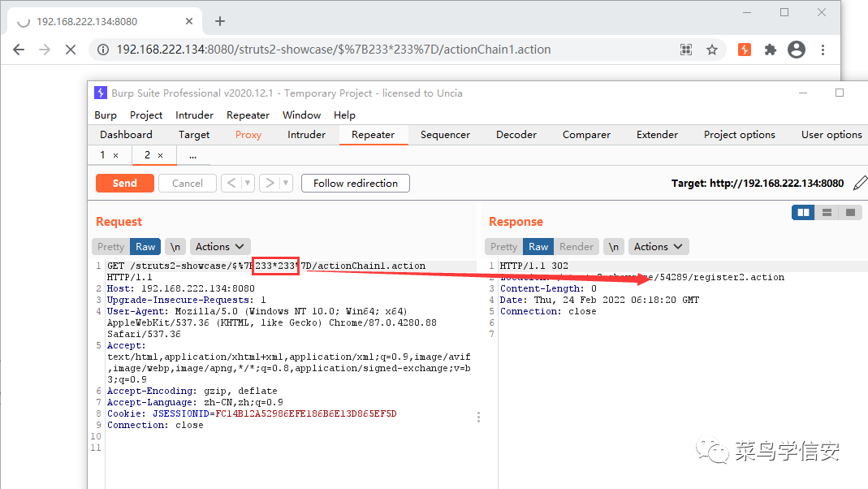Select side-by-side split layout icon
The image size is (868, 489).
click(x=803, y=212)
